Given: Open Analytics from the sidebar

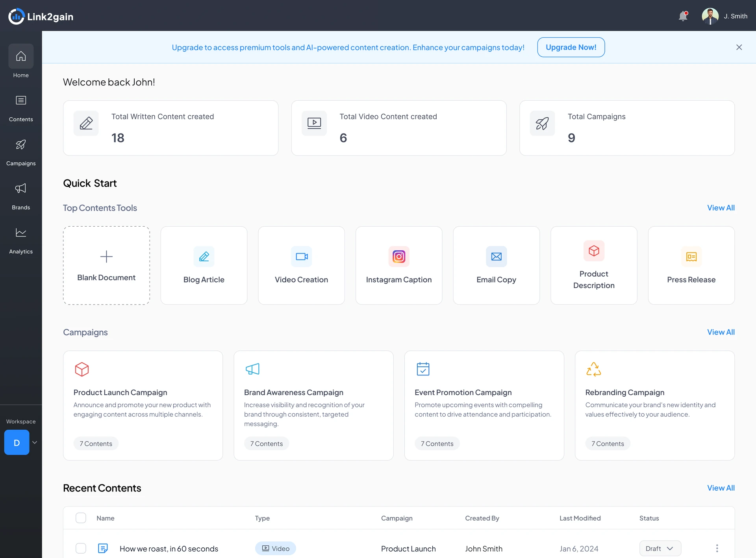Looking at the screenshot, I should tap(21, 241).
